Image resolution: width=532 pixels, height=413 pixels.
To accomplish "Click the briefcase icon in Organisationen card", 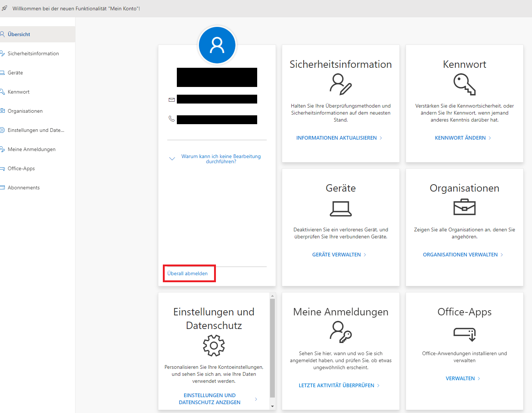I will (x=465, y=207).
